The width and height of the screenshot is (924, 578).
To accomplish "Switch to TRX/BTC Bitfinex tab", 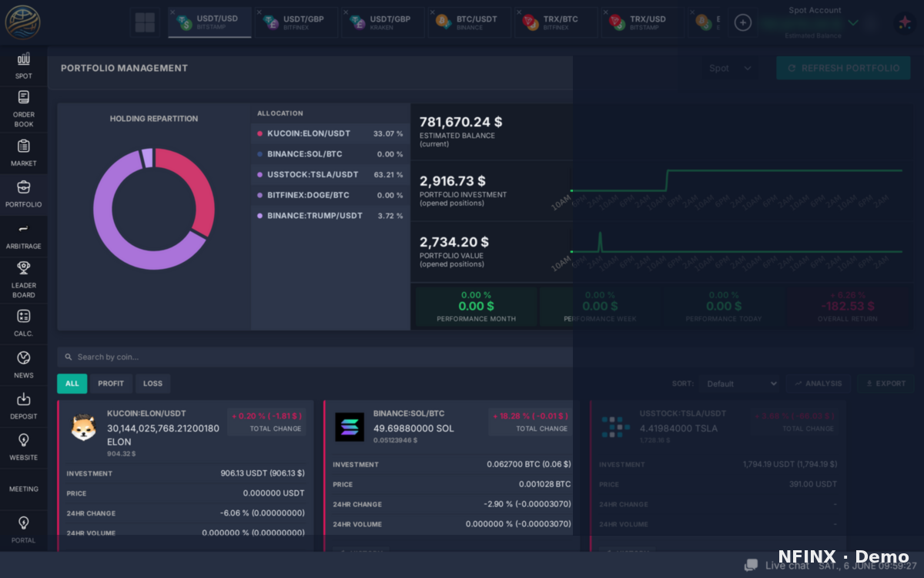I will click(x=556, y=22).
